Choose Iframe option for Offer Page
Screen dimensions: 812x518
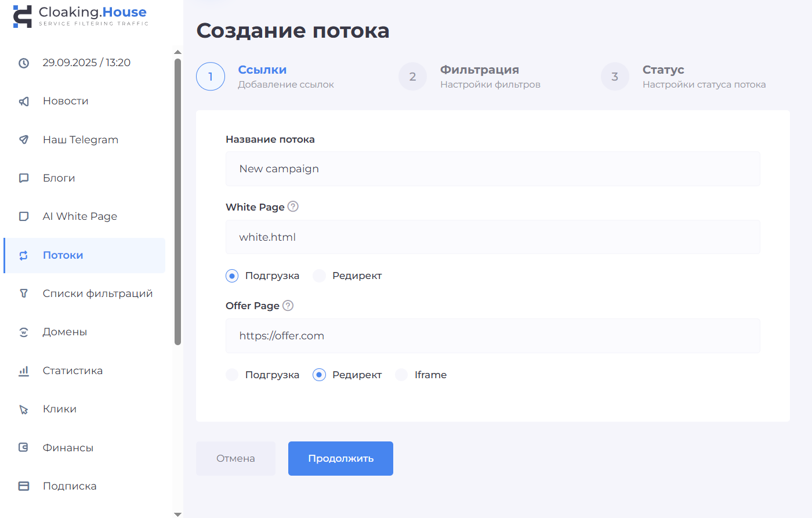pyautogui.click(x=401, y=375)
